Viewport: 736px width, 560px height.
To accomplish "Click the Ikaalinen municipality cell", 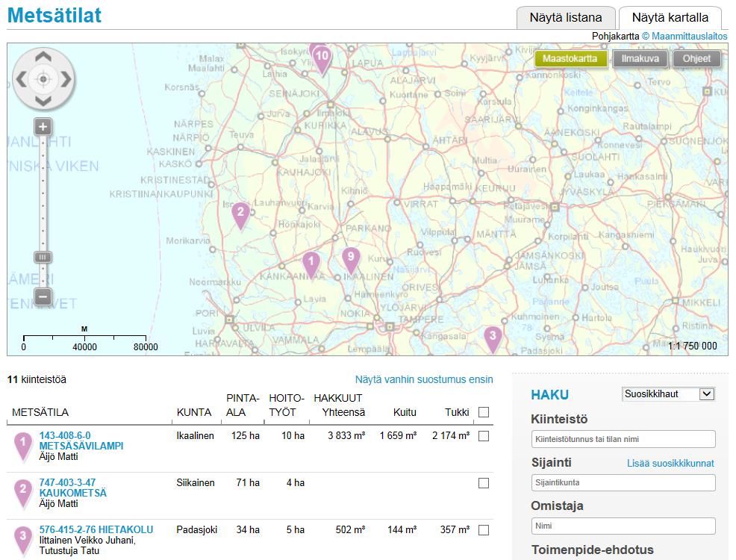I will [x=196, y=435].
